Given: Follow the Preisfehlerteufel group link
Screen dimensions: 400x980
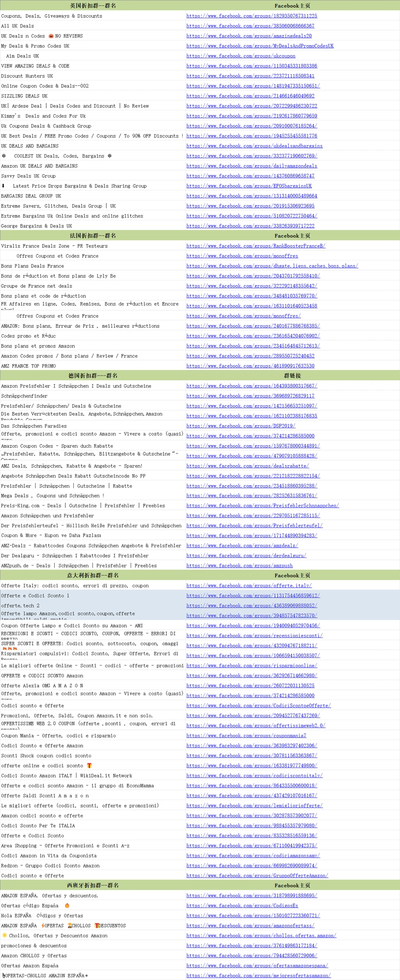Looking at the screenshot, I should pyautogui.click(x=255, y=526).
